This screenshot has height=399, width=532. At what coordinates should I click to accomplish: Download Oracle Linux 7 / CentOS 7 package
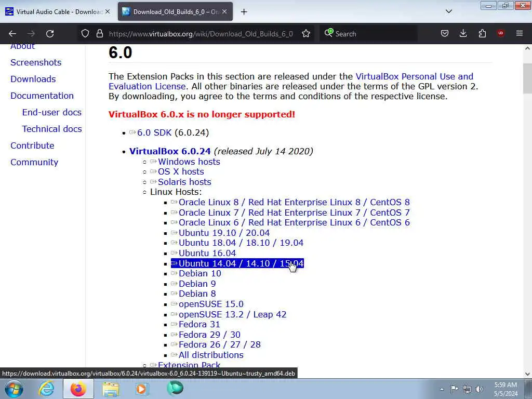(294, 212)
